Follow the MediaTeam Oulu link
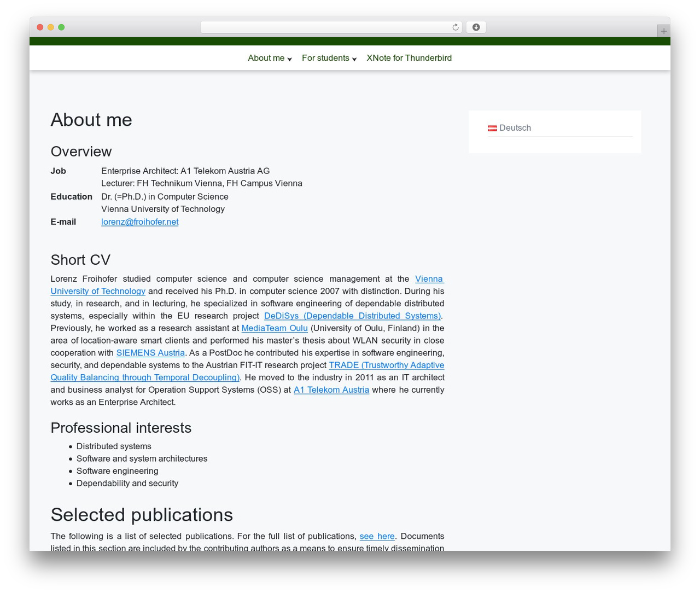The height and width of the screenshot is (593, 700). tap(275, 328)
